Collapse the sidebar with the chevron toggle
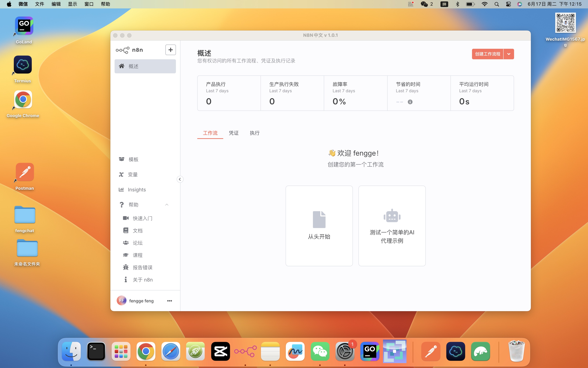Screen dimensions: 588x368 (x=180, y=179)
